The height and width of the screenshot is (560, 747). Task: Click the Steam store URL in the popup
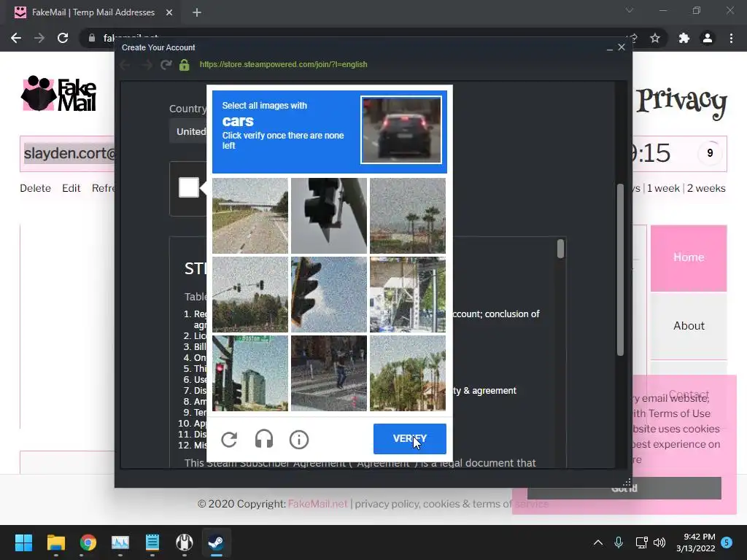point(284,64)
